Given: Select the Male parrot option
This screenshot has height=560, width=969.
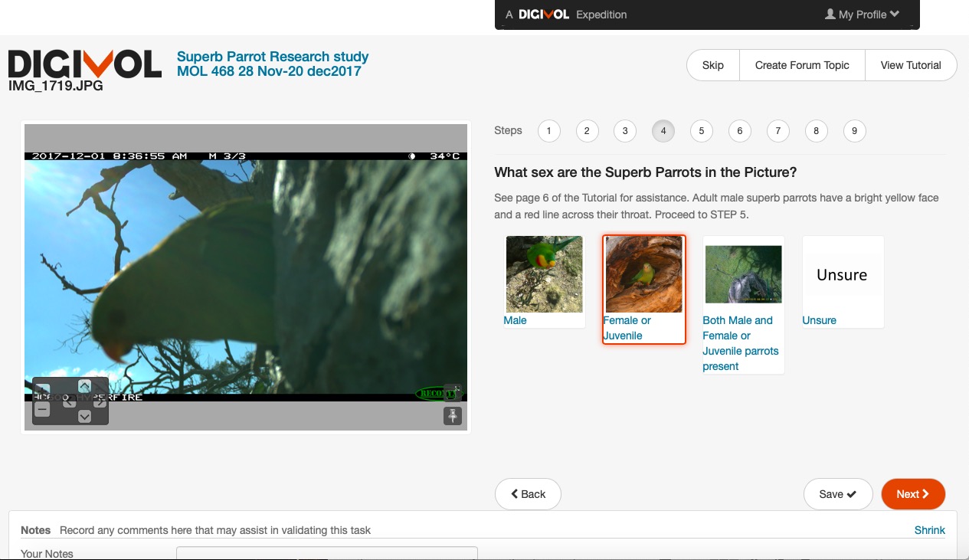Looking at the screenshot, I should [x=544, y=281].
